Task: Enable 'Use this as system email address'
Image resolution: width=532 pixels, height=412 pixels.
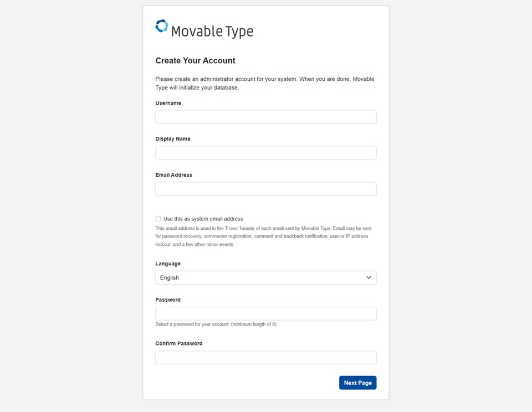Action: tap(157, 219)
